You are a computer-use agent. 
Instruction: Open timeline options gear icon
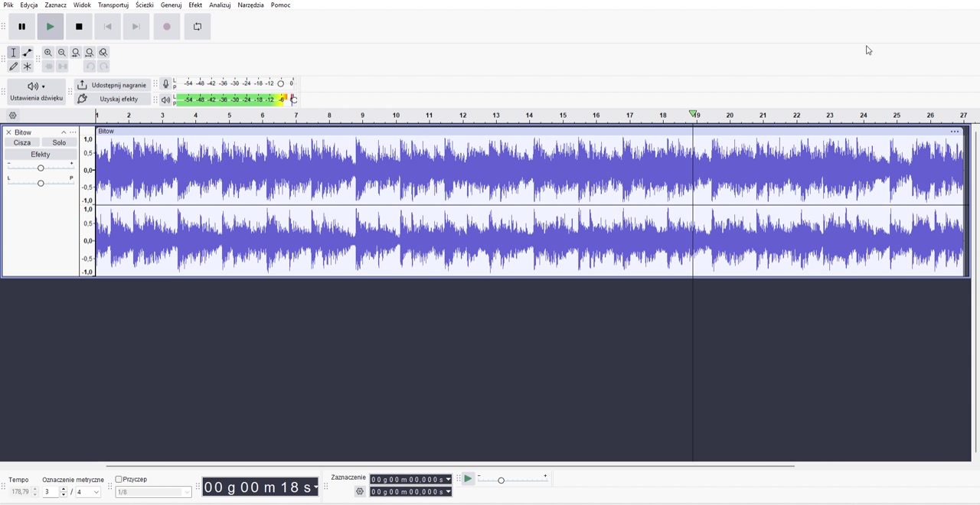(12, 116)
